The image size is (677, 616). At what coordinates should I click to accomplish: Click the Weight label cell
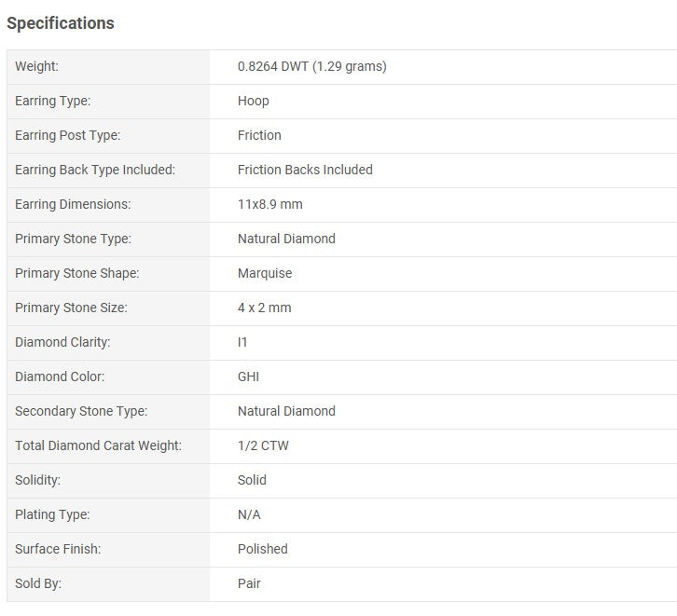click(36, 66)
